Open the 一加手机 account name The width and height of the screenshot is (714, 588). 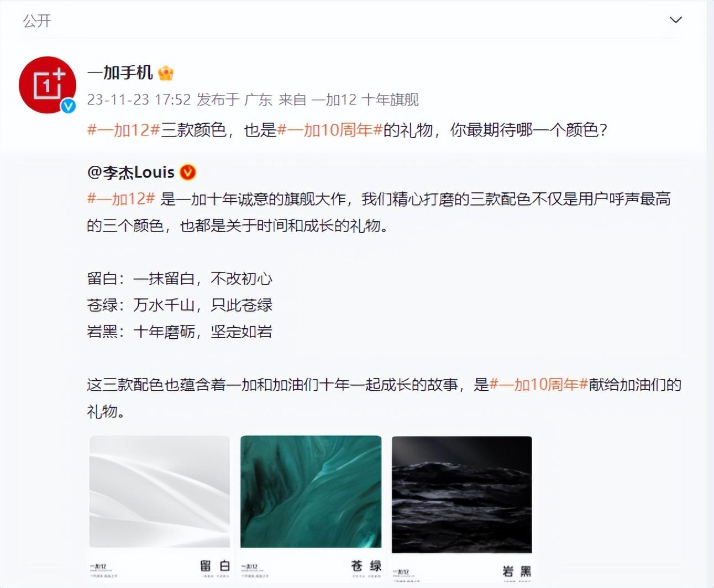pyautogui.click(x=120, y=72)
